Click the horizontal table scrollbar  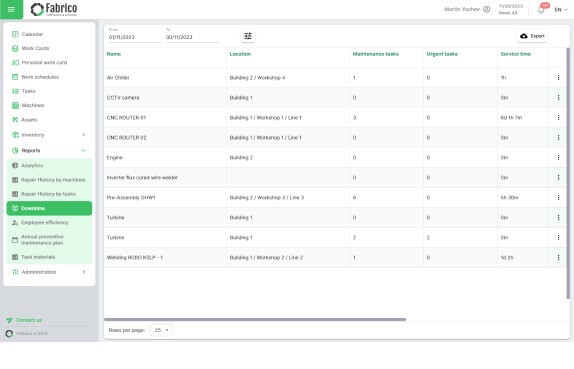[x=255, y=320]
